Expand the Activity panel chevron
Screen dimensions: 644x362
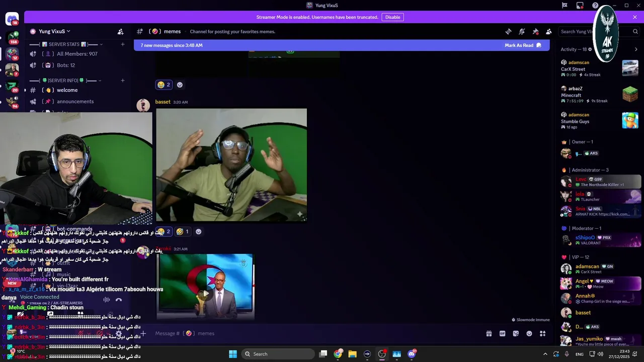pyautogui.click(x=636, y=49)
